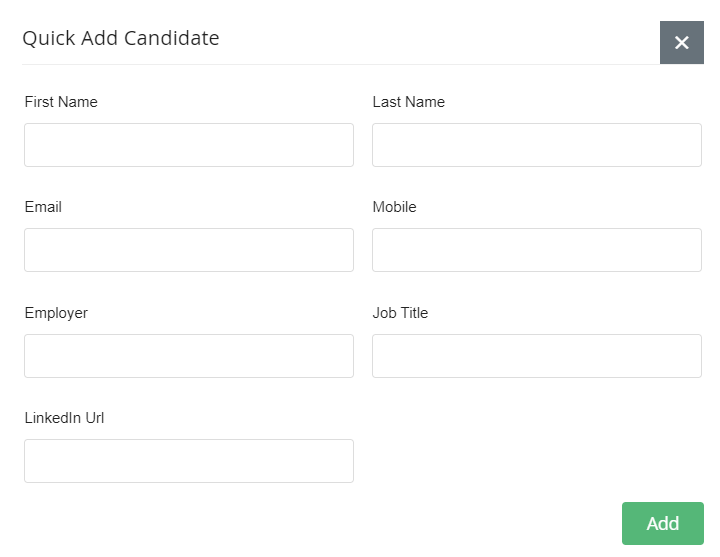This screenshot has height=557, width=720.
Task: Click into the LinkedIn Url field
Action: pos(189,461)
